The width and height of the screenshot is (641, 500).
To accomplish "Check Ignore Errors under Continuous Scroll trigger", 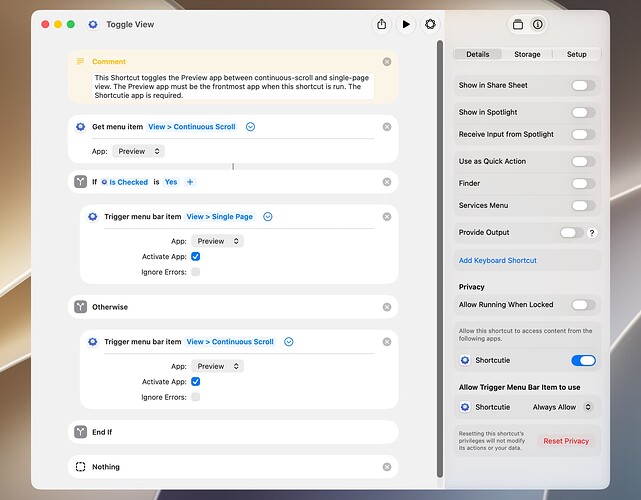I will [196, 397].
